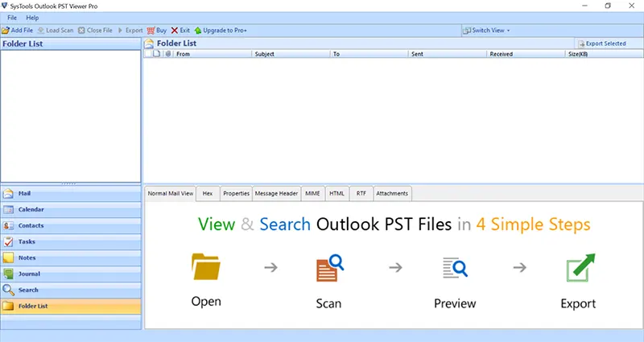
Task: Switch to the RTF tab
Action: click(x=361, y=193)
